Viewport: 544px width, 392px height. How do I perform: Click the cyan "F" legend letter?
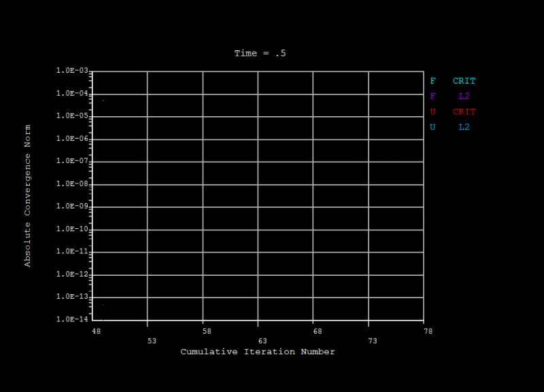pos(432,81)
